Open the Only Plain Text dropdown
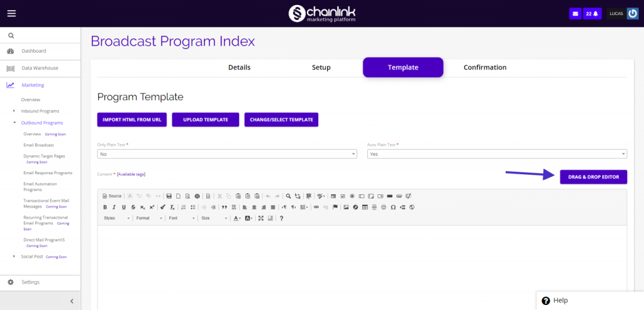 pyautogui.click(x=227, y=154)
